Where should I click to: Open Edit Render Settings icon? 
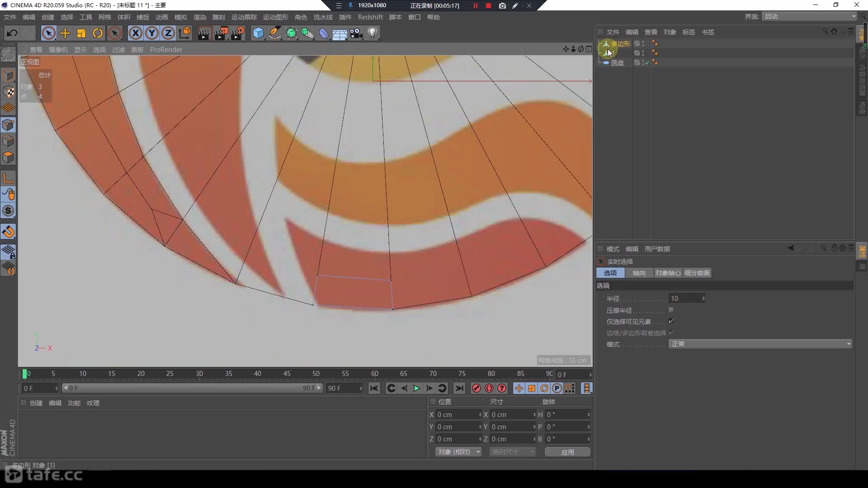[x=238, y=33]
